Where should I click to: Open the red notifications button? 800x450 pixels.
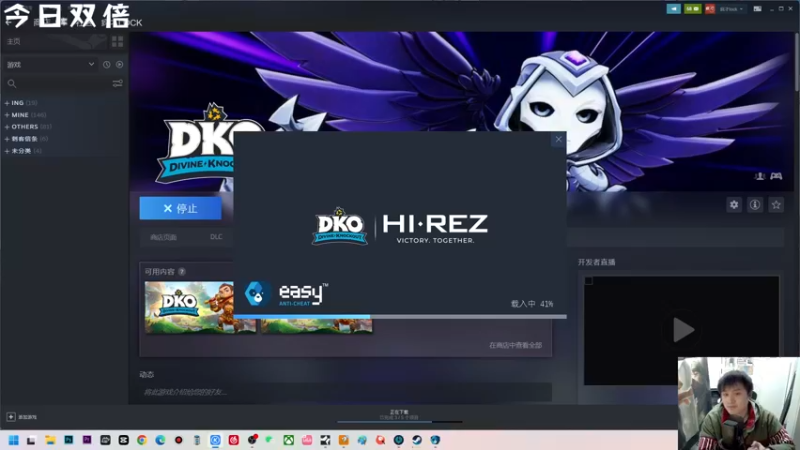tap(710, 9)
